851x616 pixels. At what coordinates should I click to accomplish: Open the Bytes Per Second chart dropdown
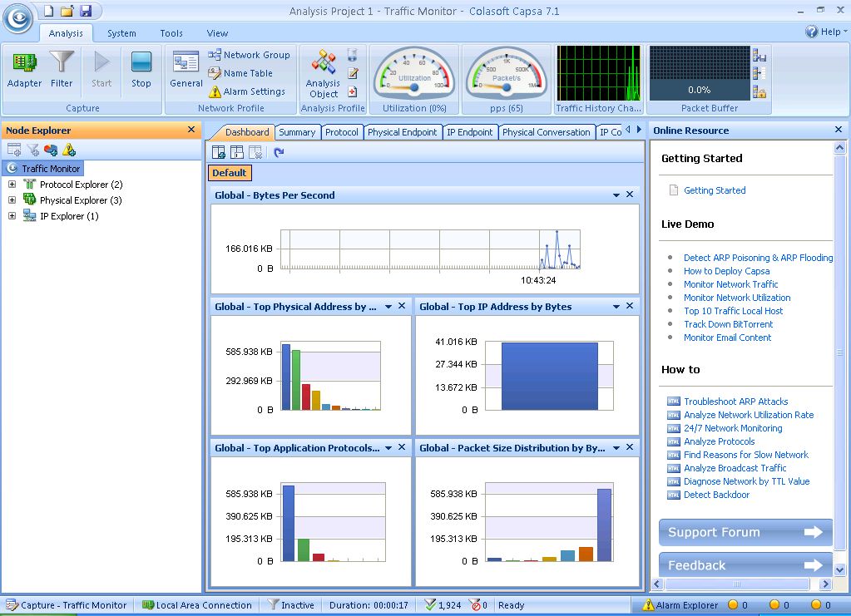(x=616, y=195)
